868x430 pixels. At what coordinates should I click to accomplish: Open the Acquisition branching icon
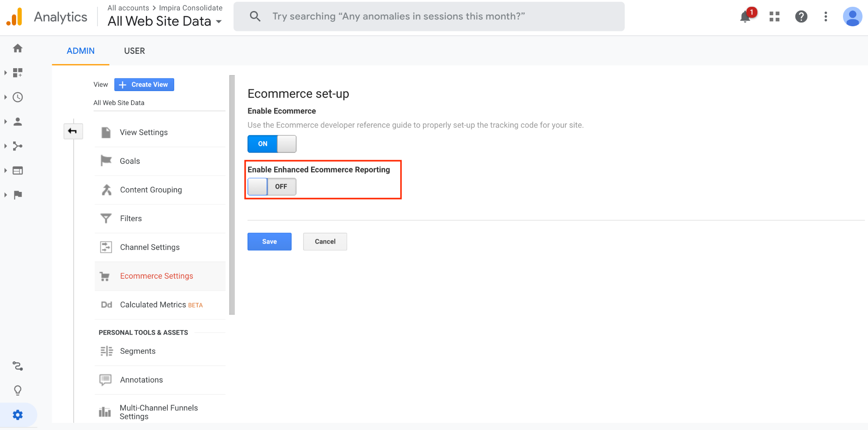18,146
